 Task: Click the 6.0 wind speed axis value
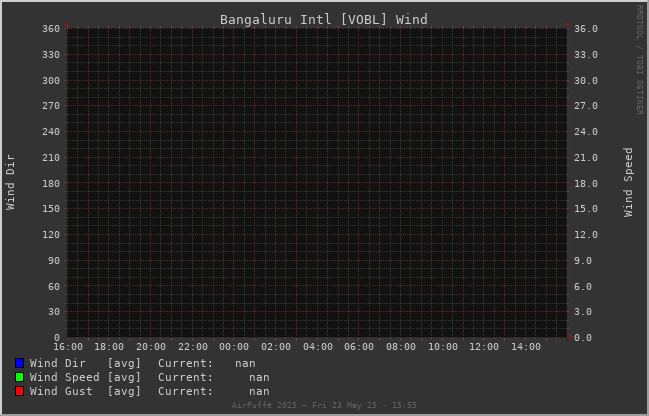[x=583, y=286]
